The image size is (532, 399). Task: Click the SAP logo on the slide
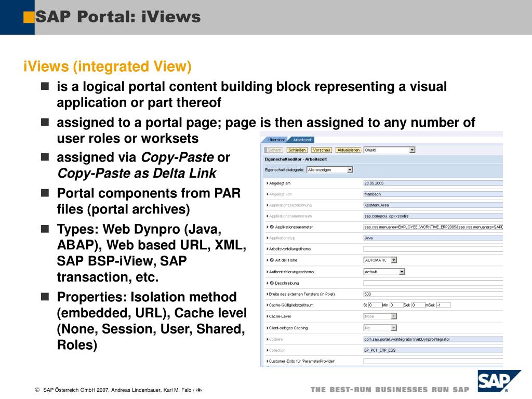(x=498, y=381)
